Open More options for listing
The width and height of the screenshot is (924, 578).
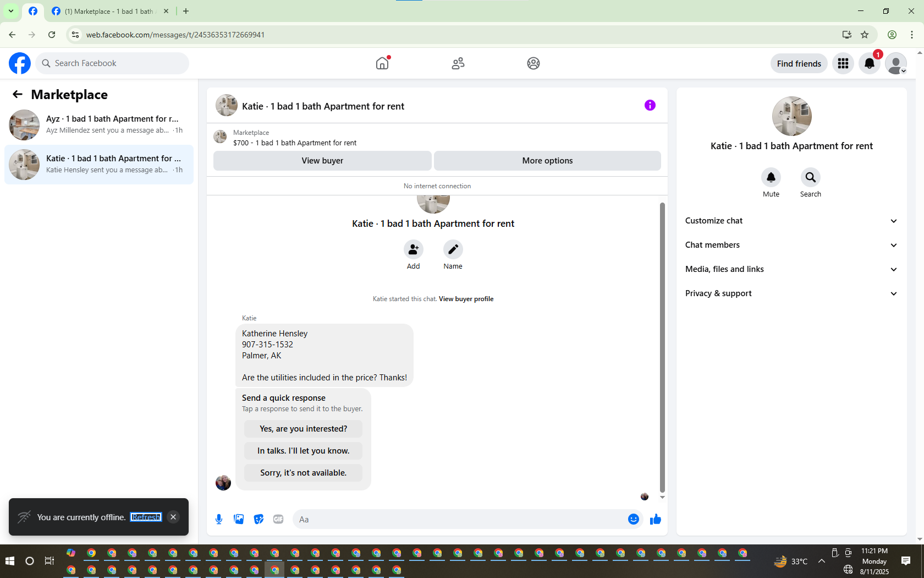coord(547,161)
